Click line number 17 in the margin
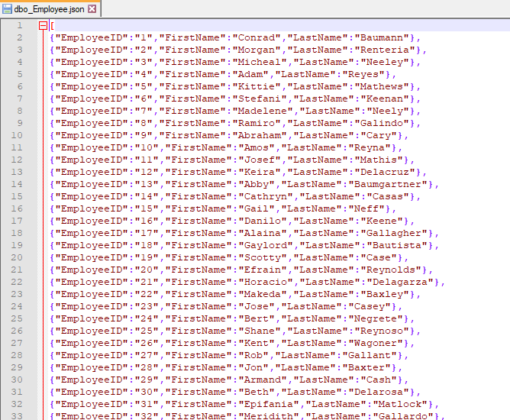Screen dimensions: 510x420 coord(17,221)
